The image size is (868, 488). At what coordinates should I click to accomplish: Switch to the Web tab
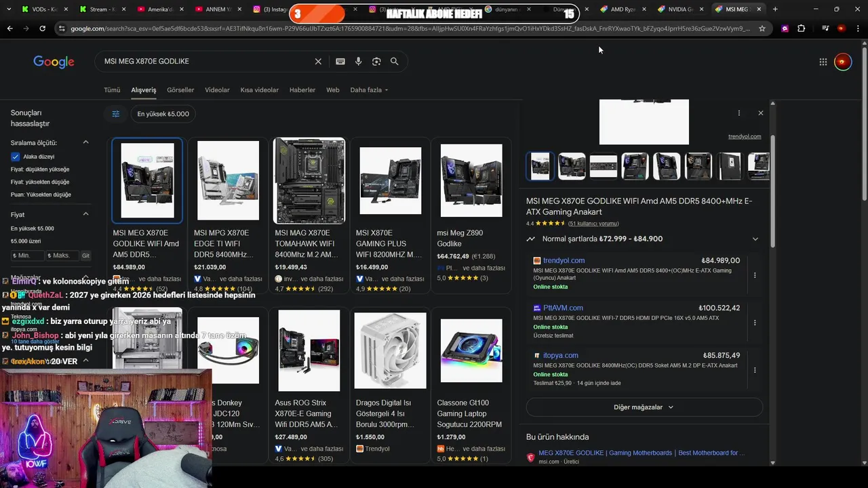332,90
